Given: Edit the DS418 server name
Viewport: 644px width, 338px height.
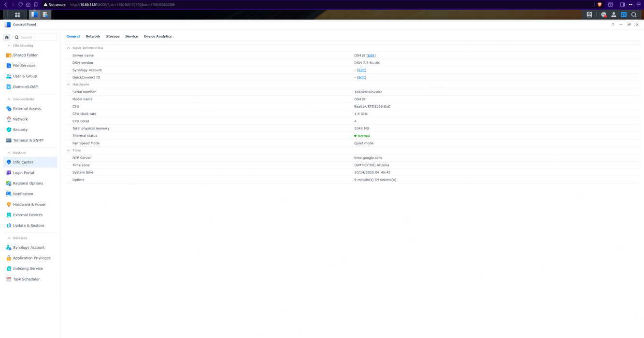Looking at the screenshot, I should (x=371, y=56).
